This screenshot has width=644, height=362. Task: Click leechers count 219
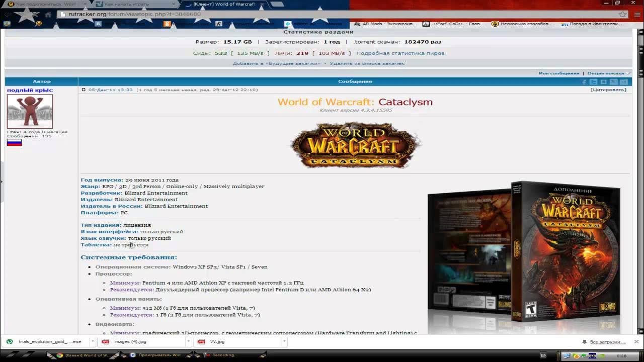(x=302, y=53)
